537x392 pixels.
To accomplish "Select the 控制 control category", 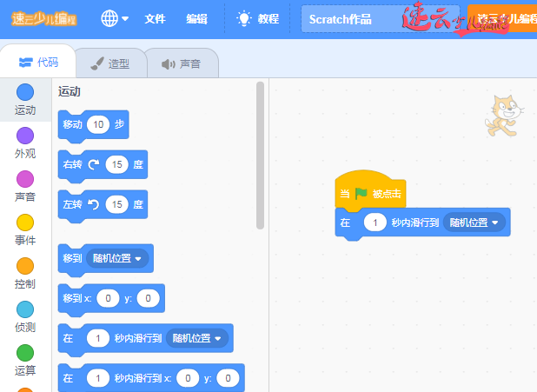I will point(25,274).
